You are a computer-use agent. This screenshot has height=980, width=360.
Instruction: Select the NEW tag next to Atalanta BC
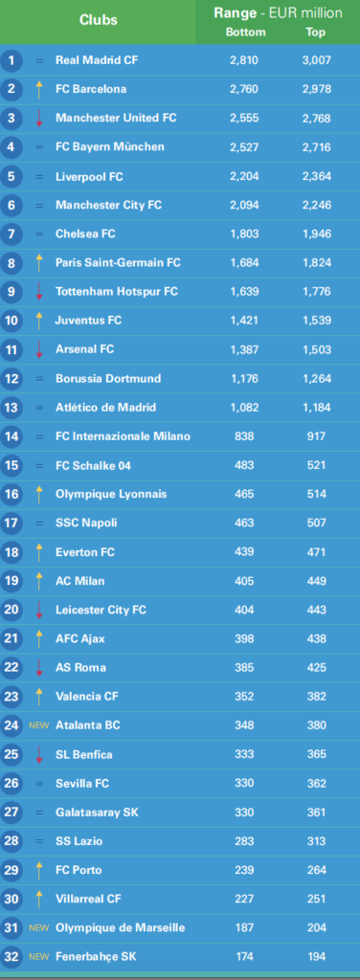tap(38, 725)
